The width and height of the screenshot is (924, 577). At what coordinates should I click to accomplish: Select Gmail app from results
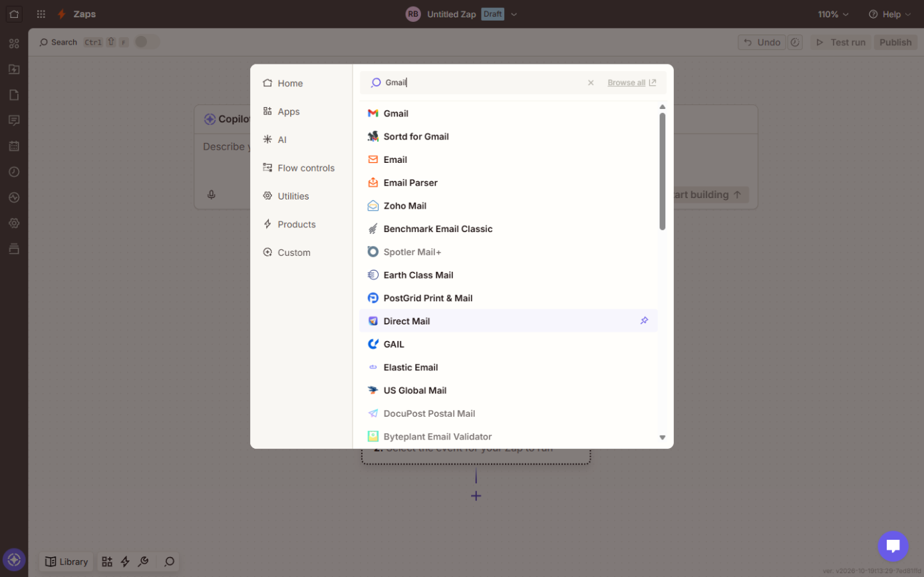[x=508, y=113]
